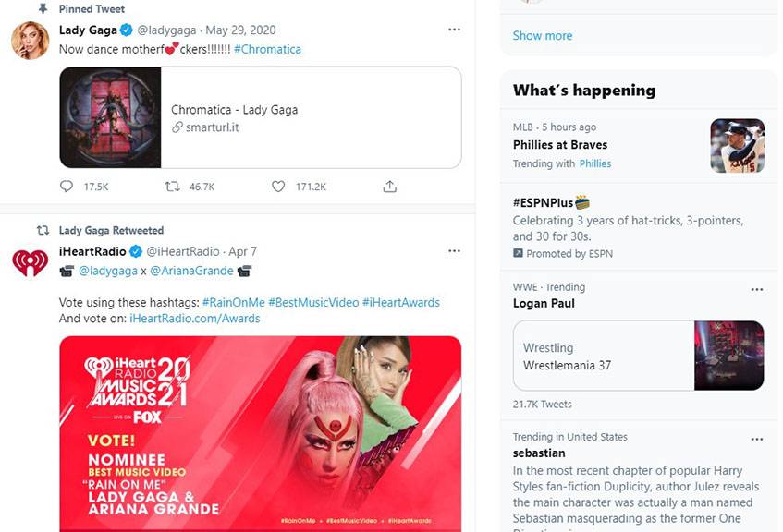Open the iHeartRadio.com/Awards link

[195, 319]
